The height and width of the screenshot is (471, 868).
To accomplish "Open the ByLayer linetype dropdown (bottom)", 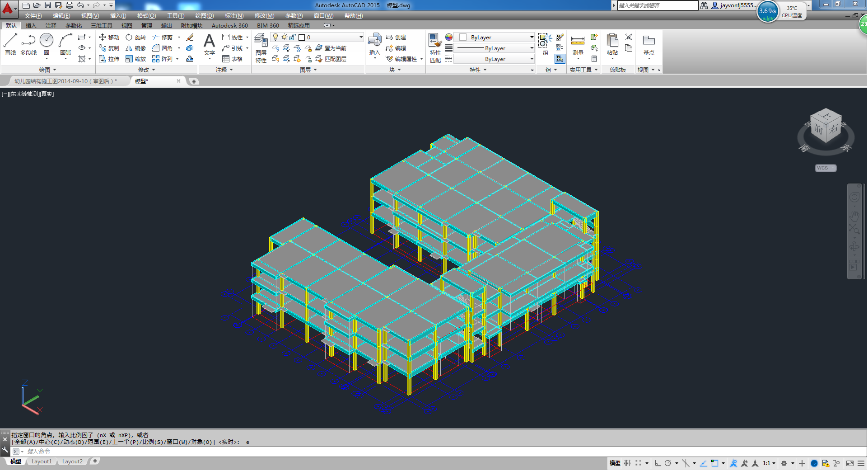I will point(495,59).
